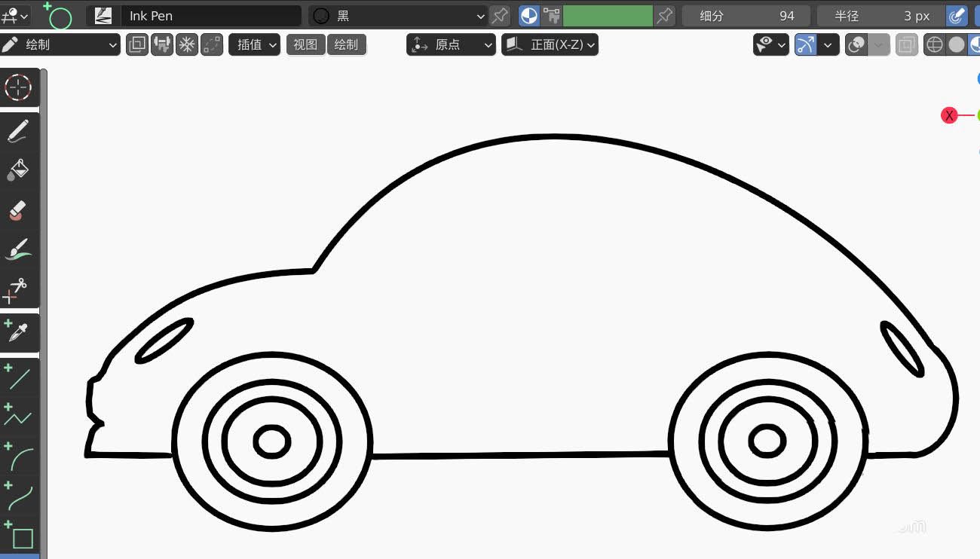Select the Box drawing tool at toolbar bottom
The image size is (980, 559).
[x=23, y=538]
